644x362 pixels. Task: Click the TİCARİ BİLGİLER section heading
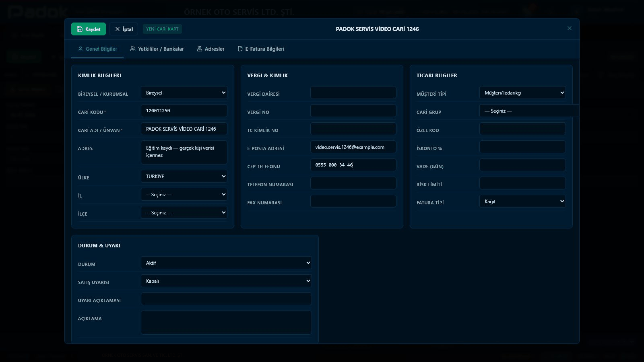click(437, 75)
